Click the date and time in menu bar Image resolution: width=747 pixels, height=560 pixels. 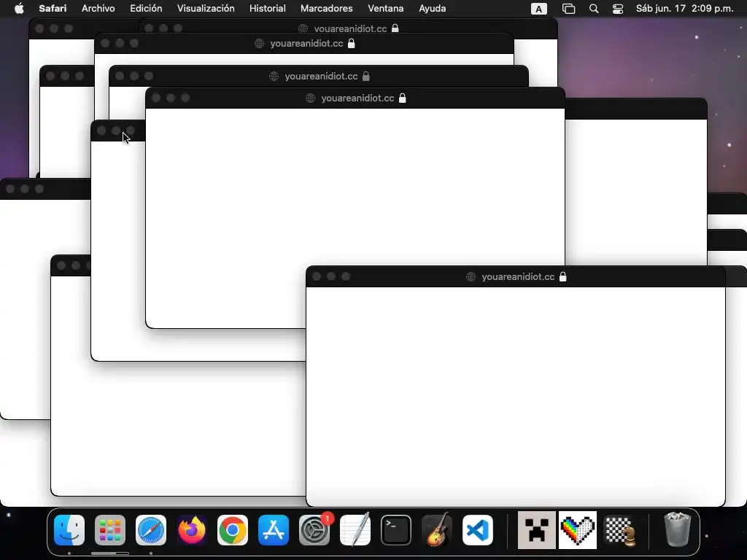coord(684,8)
